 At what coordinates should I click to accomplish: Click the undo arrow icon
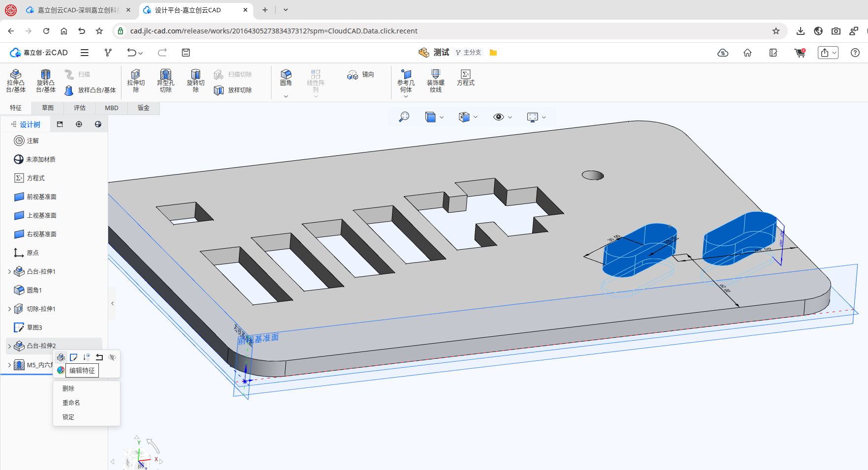click(x=131, y=53)
